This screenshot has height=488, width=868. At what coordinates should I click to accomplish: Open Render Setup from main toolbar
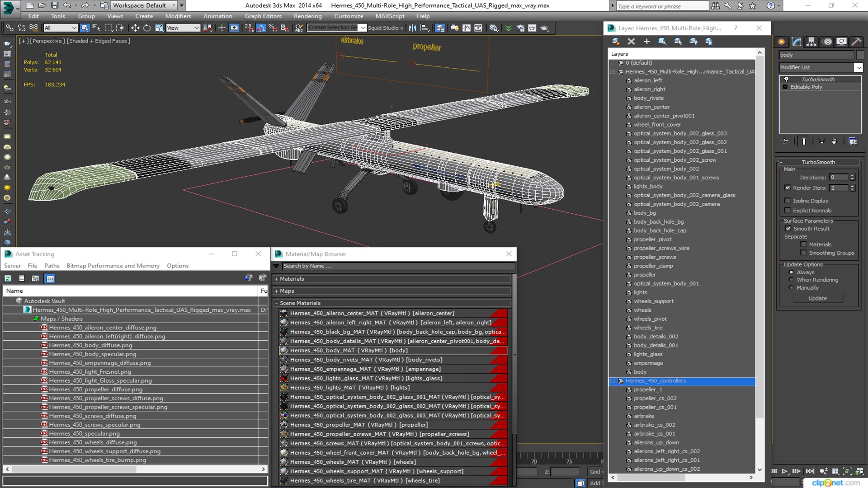pos(520,28)
